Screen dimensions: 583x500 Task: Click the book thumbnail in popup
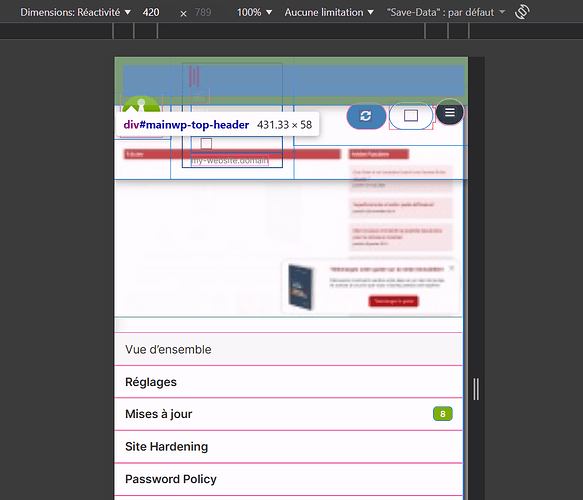[300, 287]
